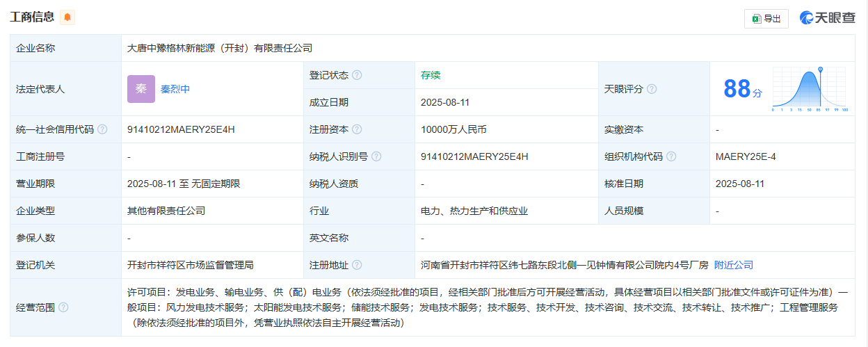Show help tooltip for 天眼评分
This screenshot has width=868, height=347.
652,89
